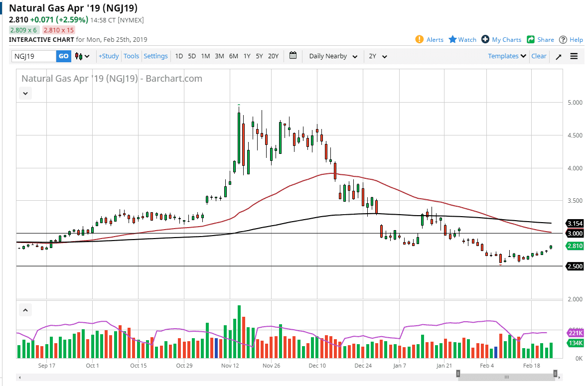Click the Share chart icon
The image size is (588, 386).
[531, 39]
